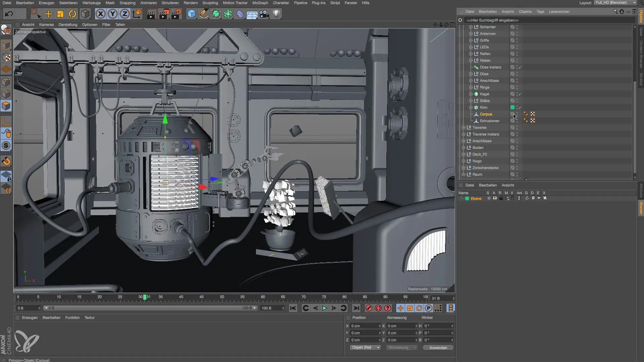
Task: Add a camera object
Action: (264, 14)
